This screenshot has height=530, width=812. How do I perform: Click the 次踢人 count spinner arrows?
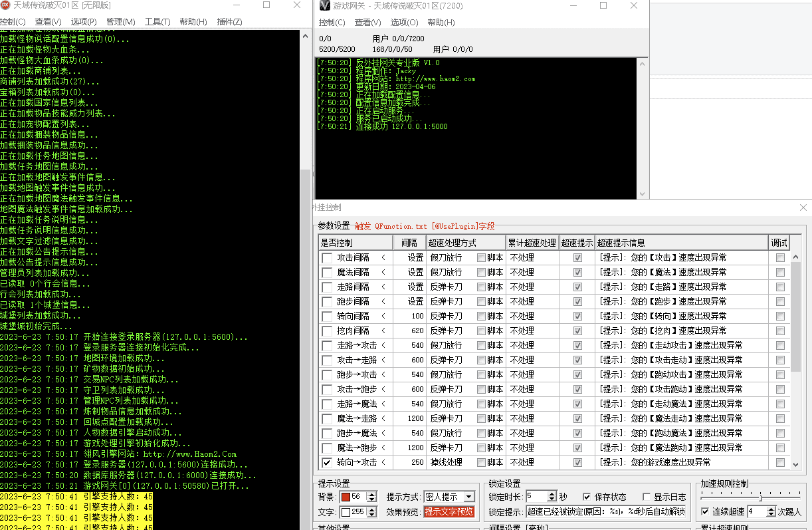tap(771, 511)
